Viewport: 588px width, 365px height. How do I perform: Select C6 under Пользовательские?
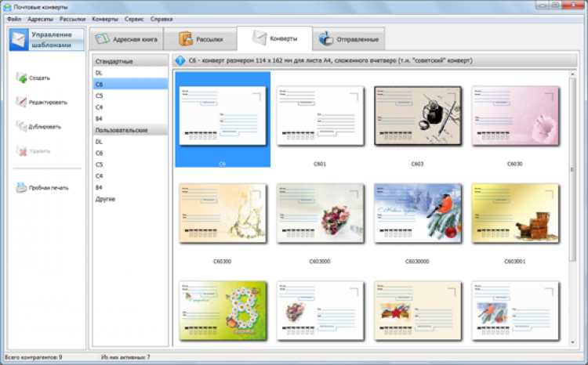[x=130, y=153]
